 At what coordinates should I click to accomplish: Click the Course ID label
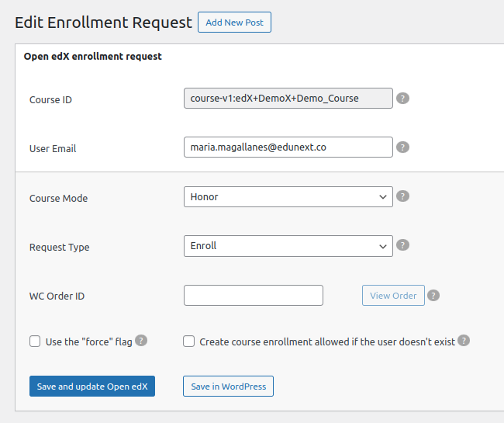50,99
